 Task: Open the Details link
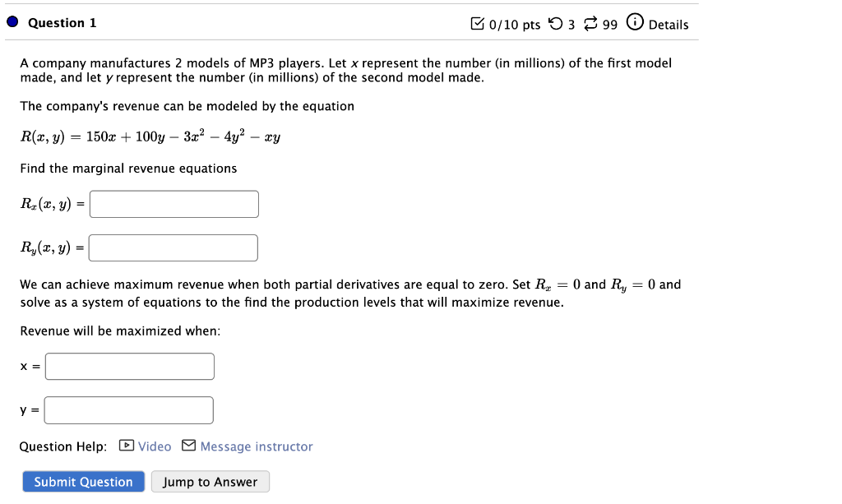[669, 25]
